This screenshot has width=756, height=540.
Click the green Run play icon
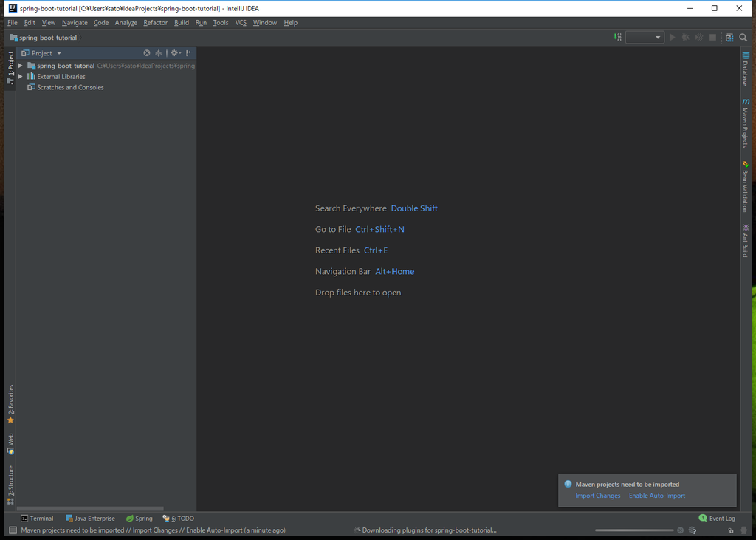click(x=672, y=37)
